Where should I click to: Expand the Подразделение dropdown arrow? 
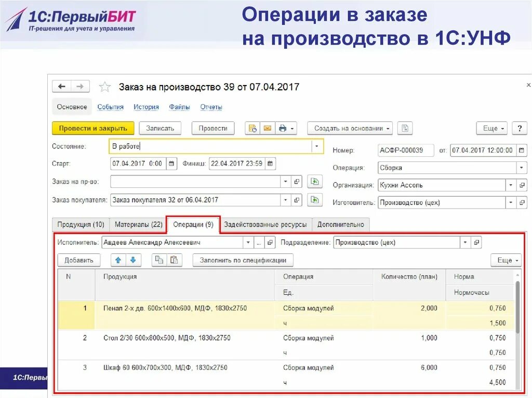[x=465, y=243]
